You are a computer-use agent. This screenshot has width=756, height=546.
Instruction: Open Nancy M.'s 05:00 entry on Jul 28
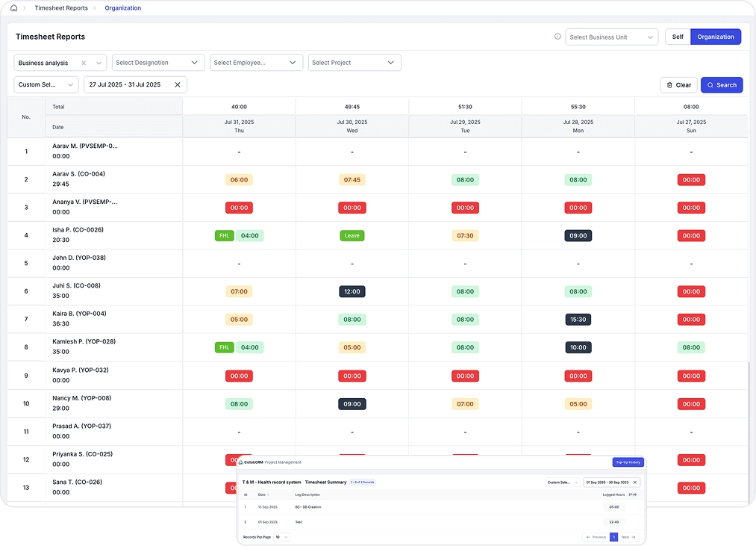(x=578, y=404)
